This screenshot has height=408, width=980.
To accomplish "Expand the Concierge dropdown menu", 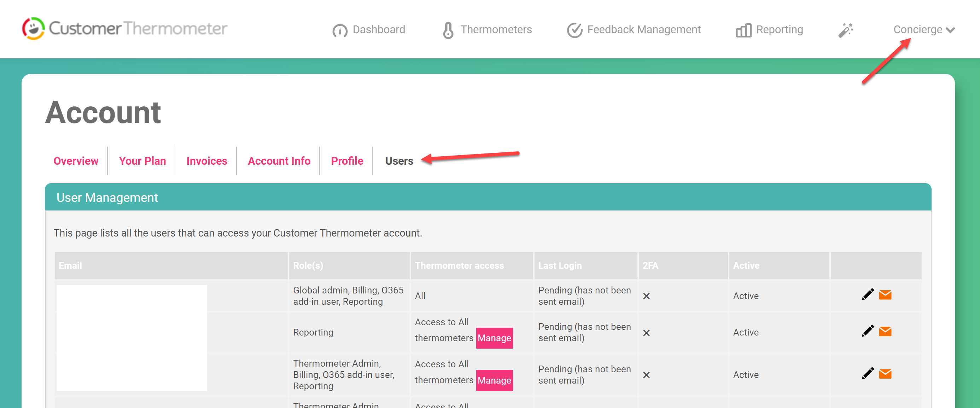I will (924, 30).
